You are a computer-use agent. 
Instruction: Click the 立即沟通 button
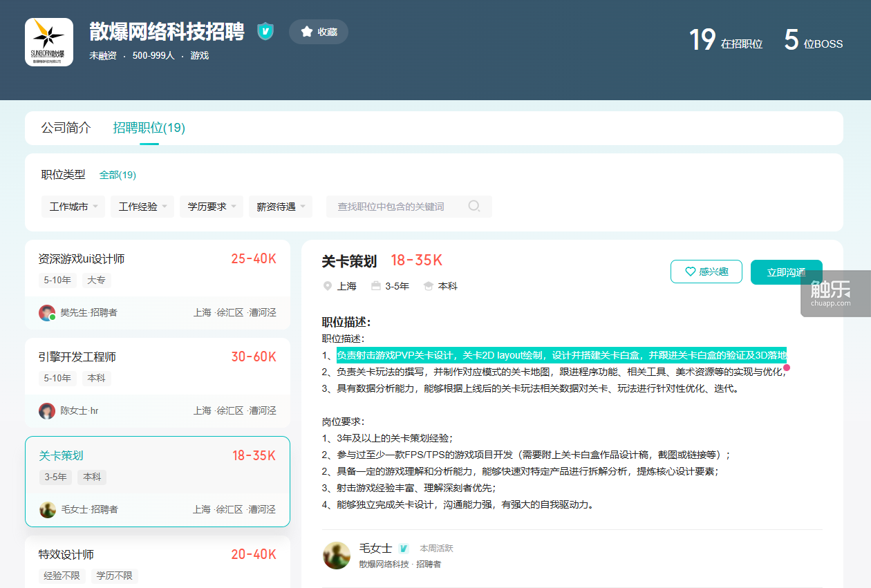coord(786,272)
